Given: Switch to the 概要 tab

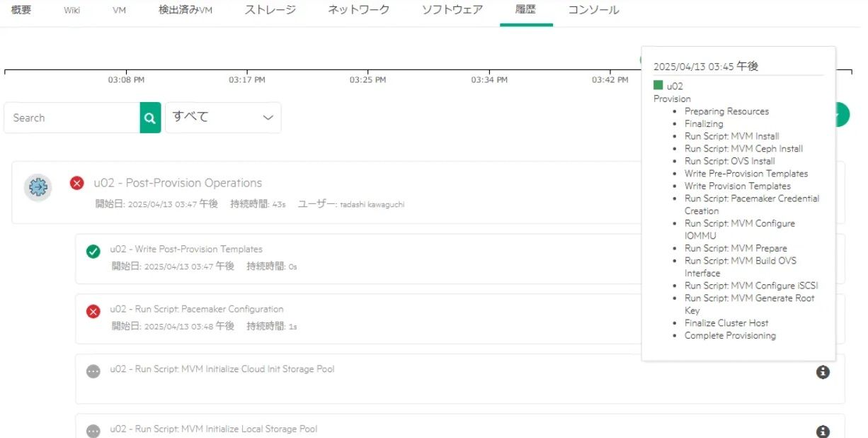Looking at the screenshot, I should (21, 10).
